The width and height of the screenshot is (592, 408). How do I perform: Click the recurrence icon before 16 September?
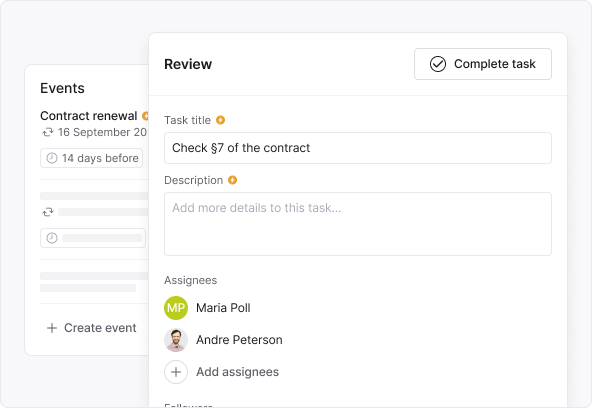point(48,132)
